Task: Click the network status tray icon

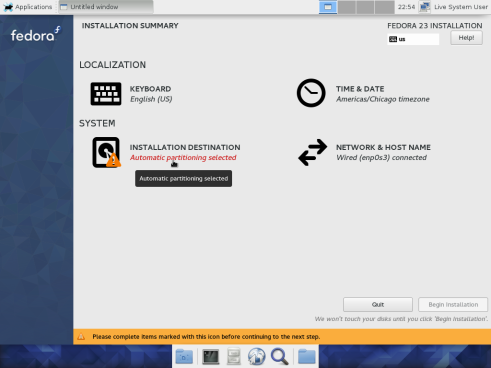Action: tap(424, 7)
